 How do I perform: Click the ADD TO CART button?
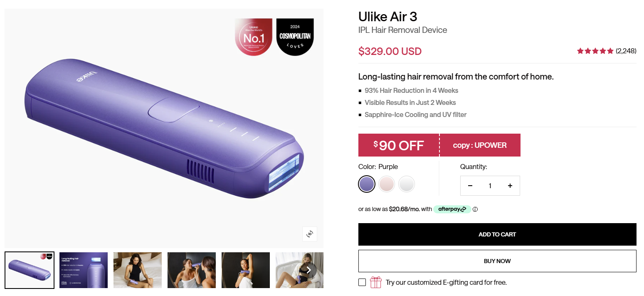pos(497,234)
